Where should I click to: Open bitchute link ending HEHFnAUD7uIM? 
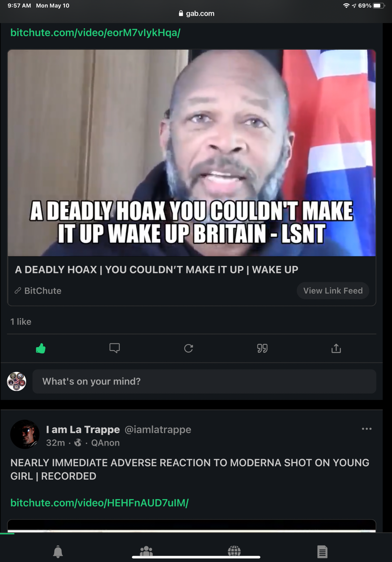(x=100, y=503)
